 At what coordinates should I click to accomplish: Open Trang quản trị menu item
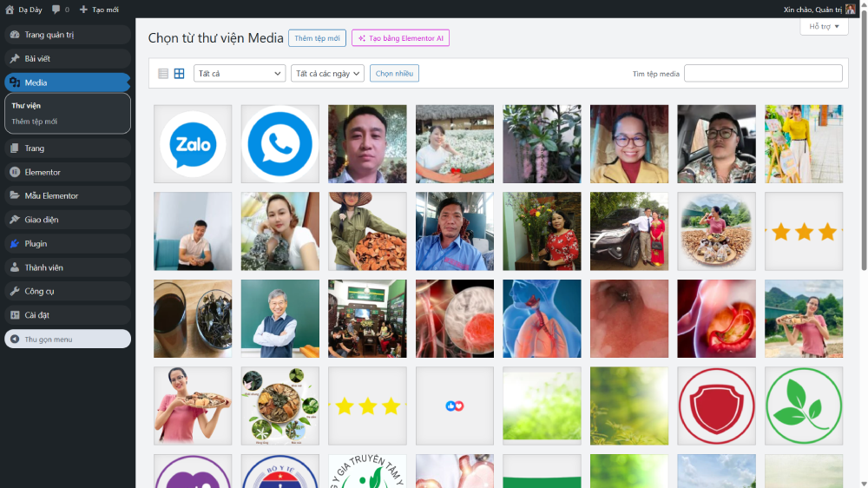coord(68,35)
